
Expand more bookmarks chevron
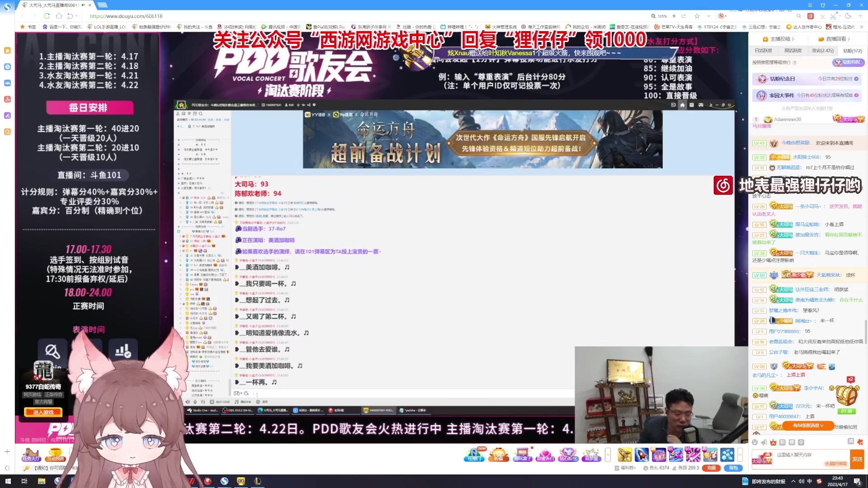pyautogui.click(x=862, y=27)
